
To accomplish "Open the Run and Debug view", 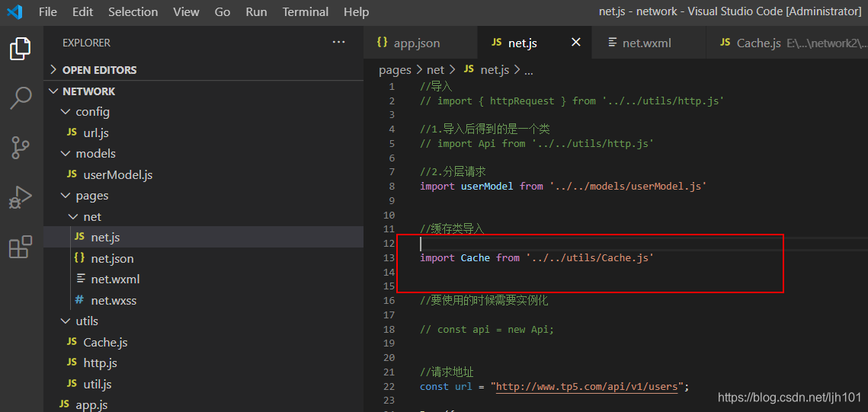I will coord(21,197).
